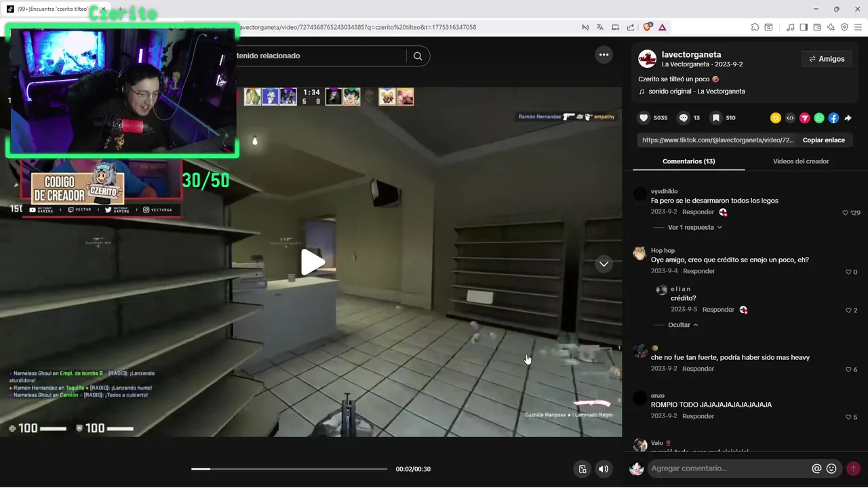868x488 pixels.
Task: Like elian's reply with 2 likes
Action: click(848, 310)
